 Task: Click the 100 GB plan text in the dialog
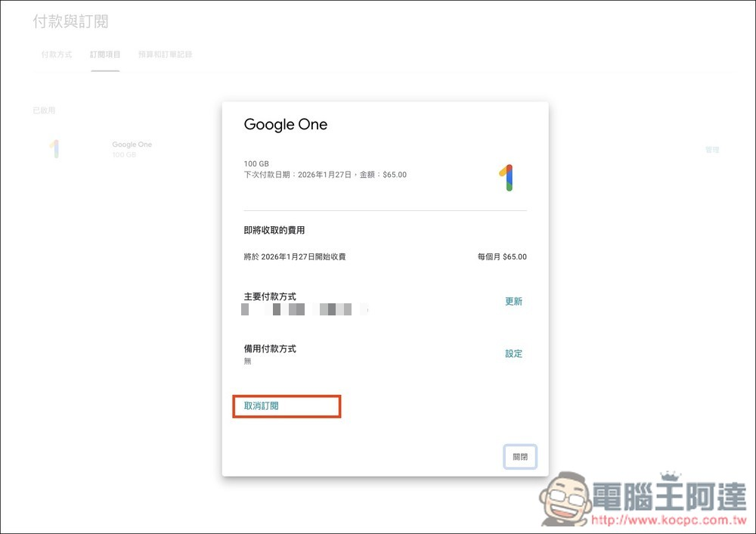tap(256, 163)
